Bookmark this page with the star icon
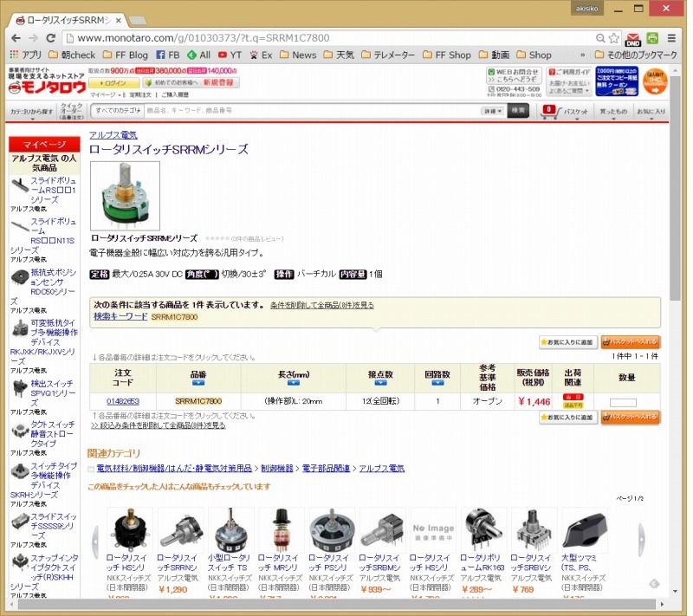The width and height of the screenshot is (693, 616). pos(614,38)
